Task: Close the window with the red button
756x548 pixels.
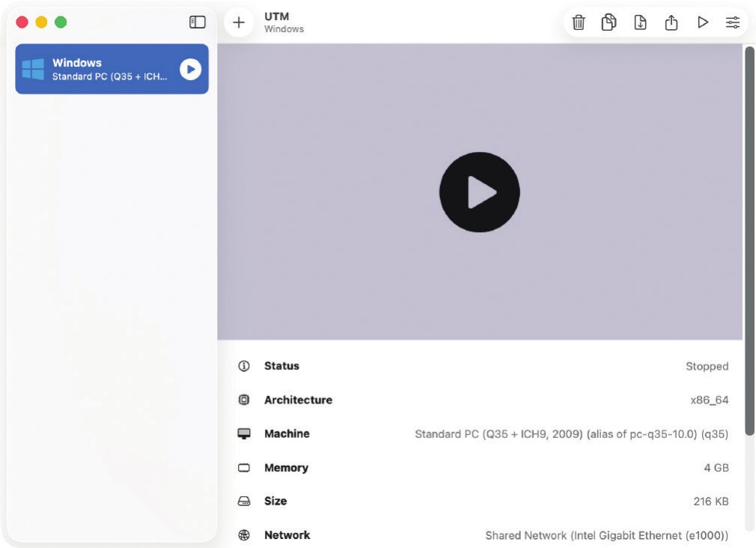Action: point(22,22)
